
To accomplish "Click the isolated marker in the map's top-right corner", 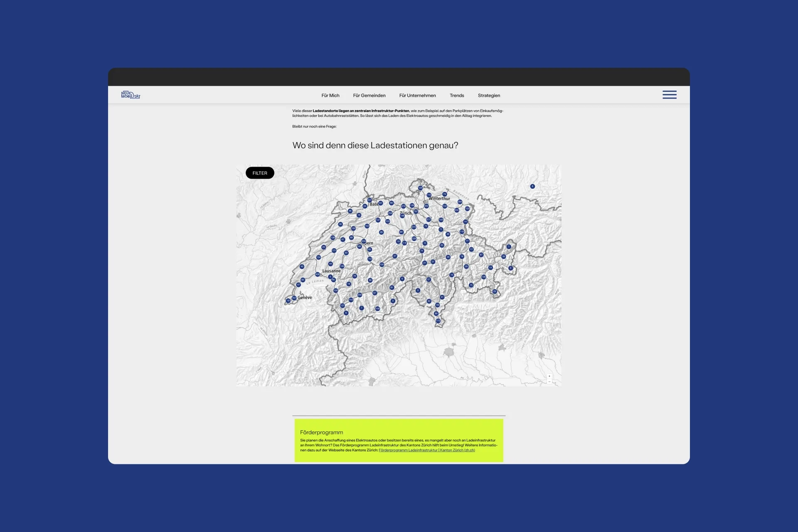I will click(x=532, y=186).
